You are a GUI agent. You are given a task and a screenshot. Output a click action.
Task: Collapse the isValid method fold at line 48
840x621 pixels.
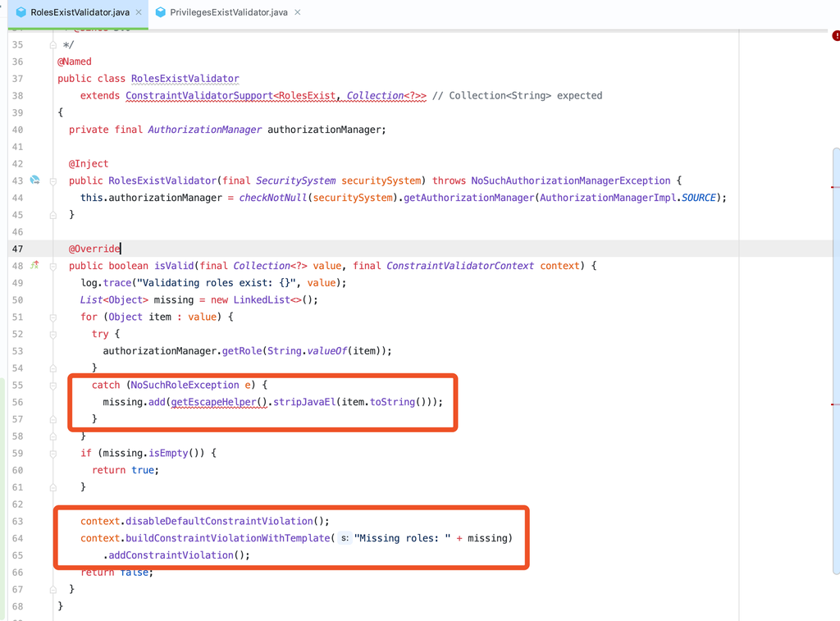point(52,266)
